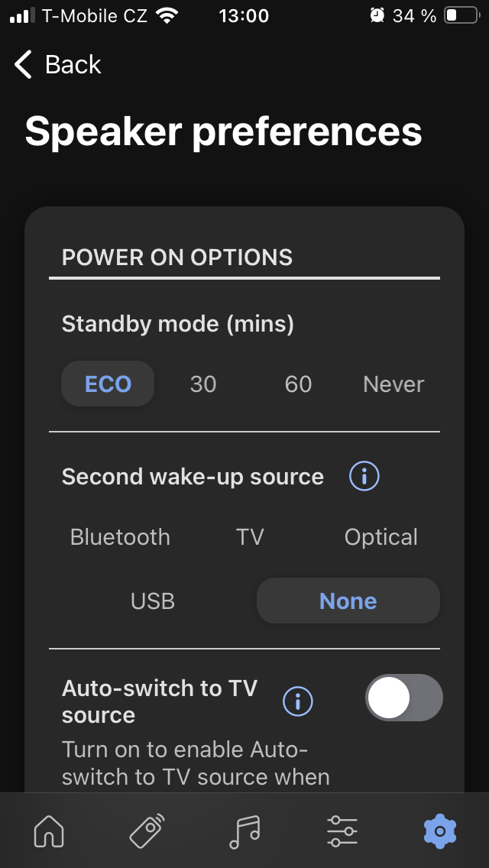Open the remote control tab
489x868 pixels.
(147, 831)
